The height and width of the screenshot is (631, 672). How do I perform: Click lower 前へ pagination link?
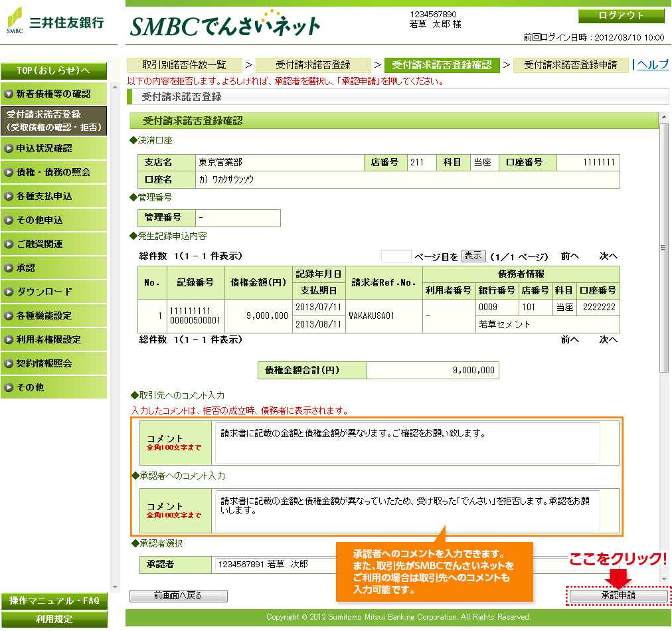coord(570,340)
